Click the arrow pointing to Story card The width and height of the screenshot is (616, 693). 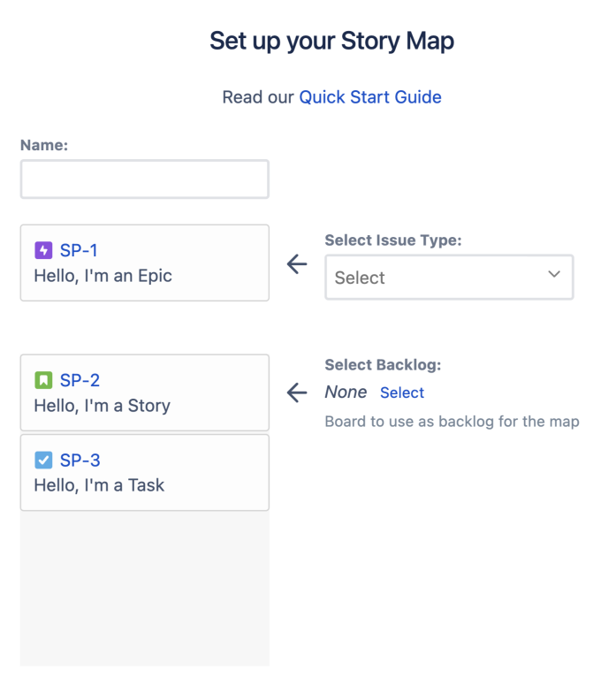(x=297, y=392)
